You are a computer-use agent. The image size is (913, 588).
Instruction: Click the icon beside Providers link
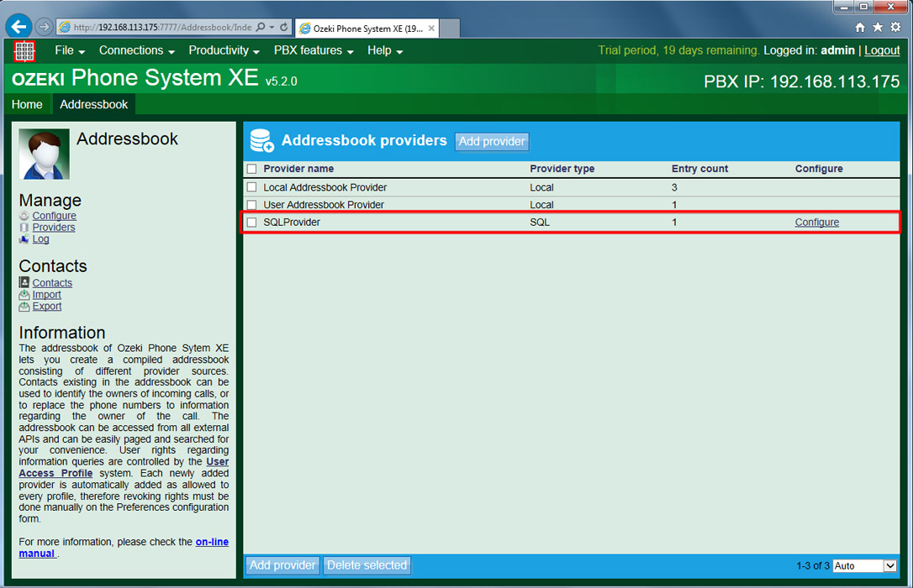point(24,228)
